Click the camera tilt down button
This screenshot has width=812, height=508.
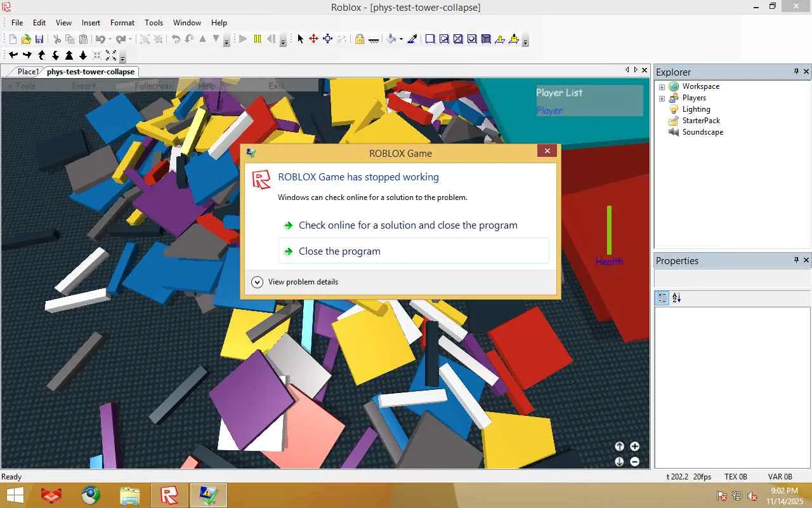(619, 462)
